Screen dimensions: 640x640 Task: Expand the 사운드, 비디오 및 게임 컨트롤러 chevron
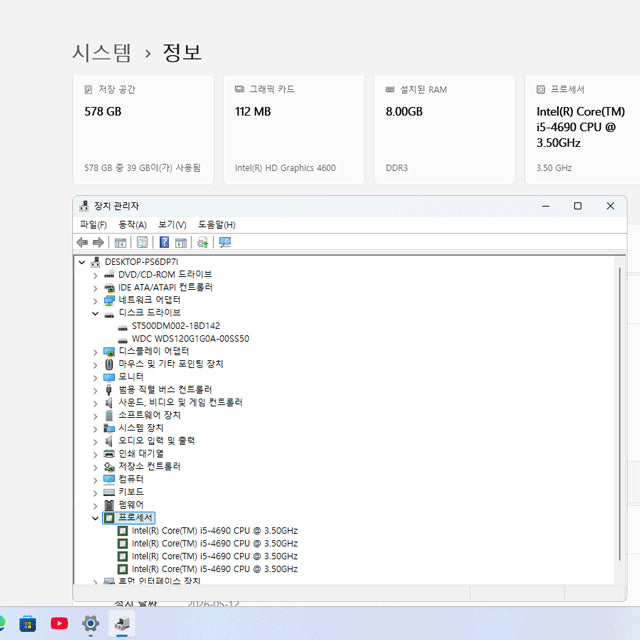(95, 403)
